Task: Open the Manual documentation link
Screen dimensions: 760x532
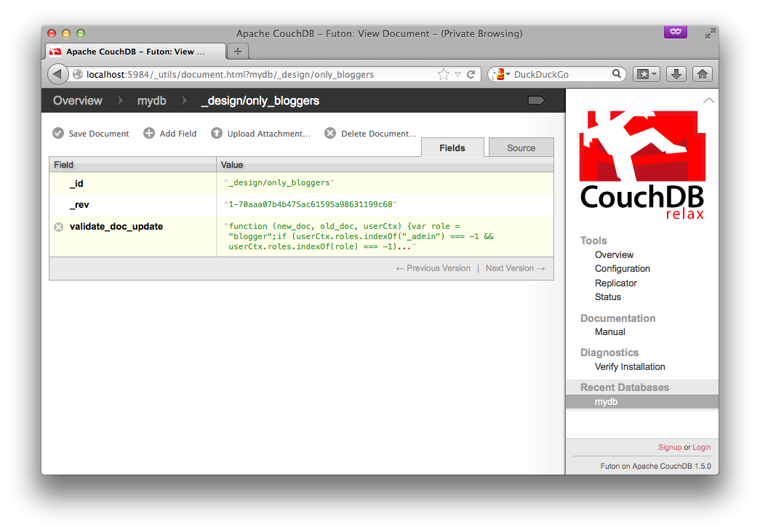Action: pyautogui.click(x=609, y=332)
